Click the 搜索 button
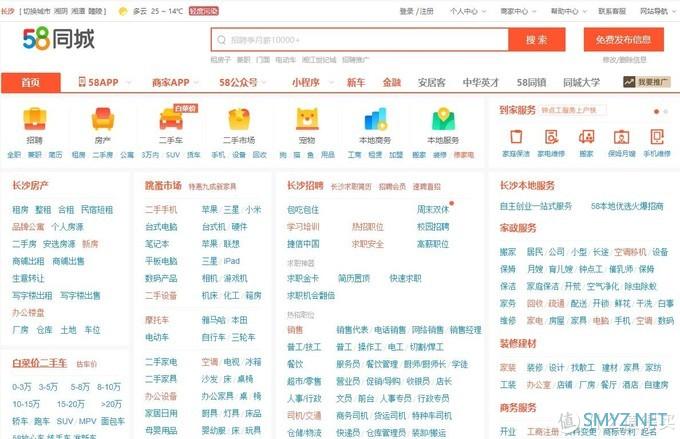The height and width of the screenshot is (439, 680). [x=537, y=40]
